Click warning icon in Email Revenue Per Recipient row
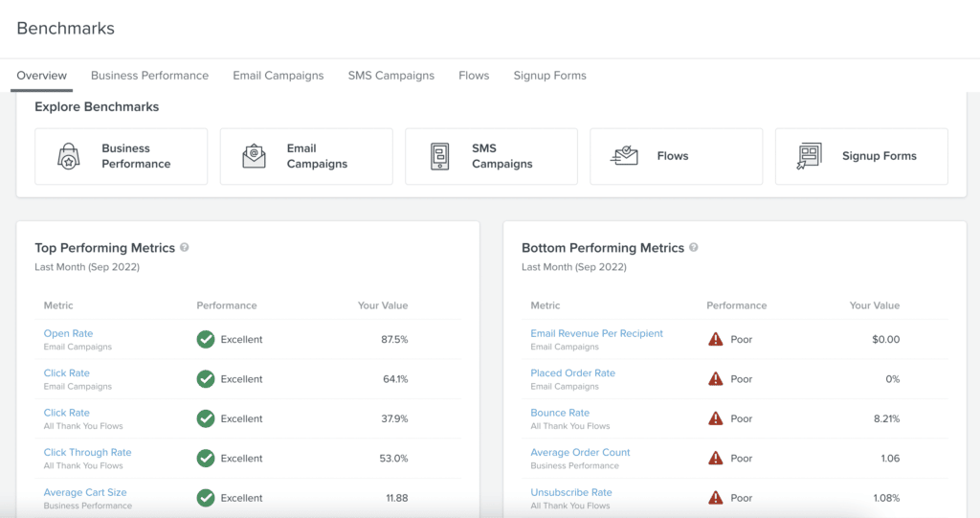The width and height of the screenshot is (980, 518). (716, 339)
